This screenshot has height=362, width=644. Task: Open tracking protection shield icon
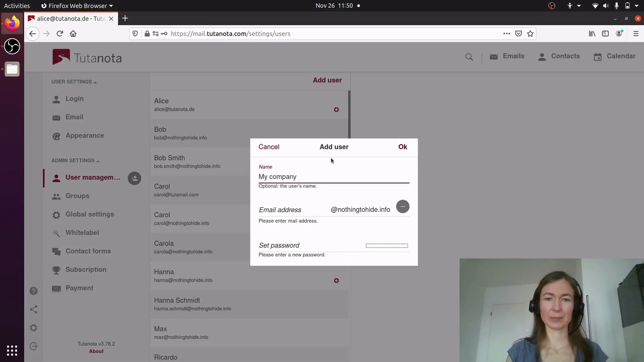click(x=135, y=34)
